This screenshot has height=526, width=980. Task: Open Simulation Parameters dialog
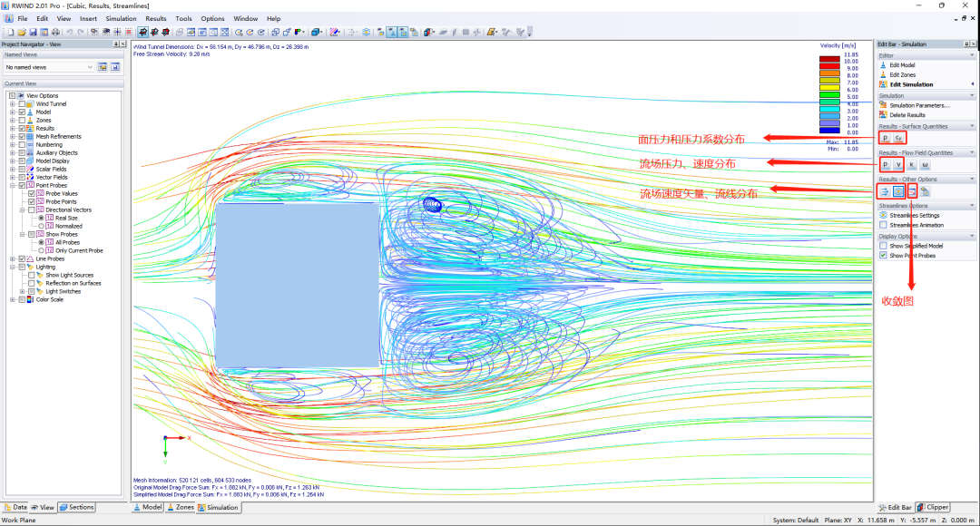click(x=919, y=105)
